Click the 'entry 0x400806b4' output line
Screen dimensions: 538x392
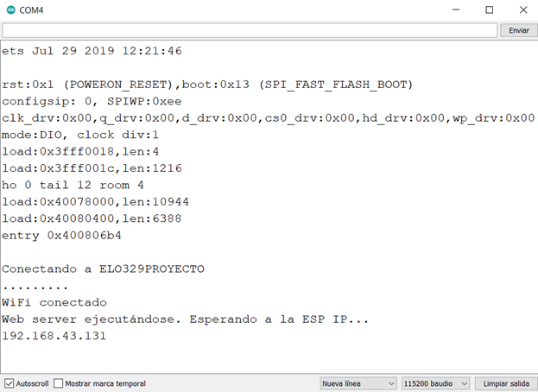(61, 235)
